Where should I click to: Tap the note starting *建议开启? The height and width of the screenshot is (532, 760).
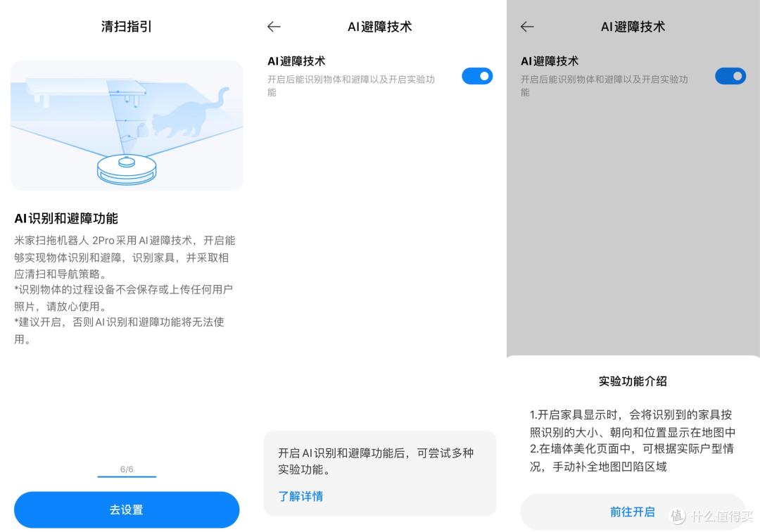119,331
